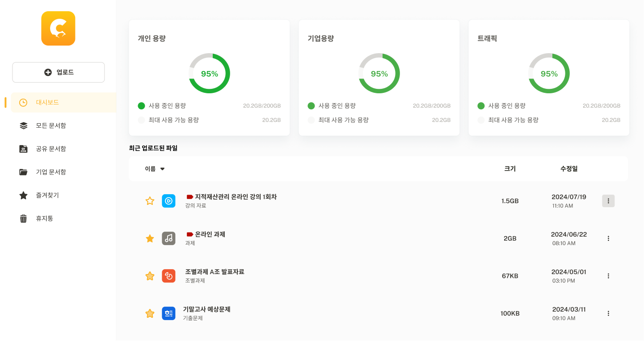
Task: Open file 지적재산관리 온라인 강의 1회차
Action: [236, 197]
